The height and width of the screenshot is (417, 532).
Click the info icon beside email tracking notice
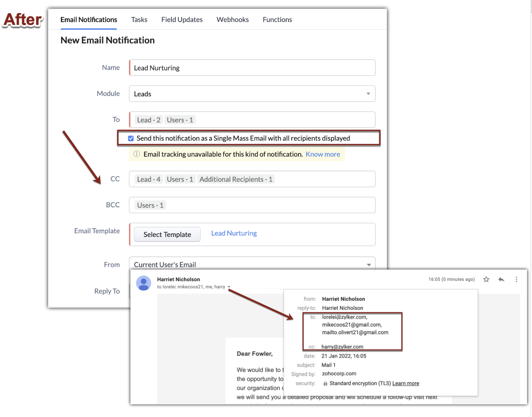pos(137,154)
